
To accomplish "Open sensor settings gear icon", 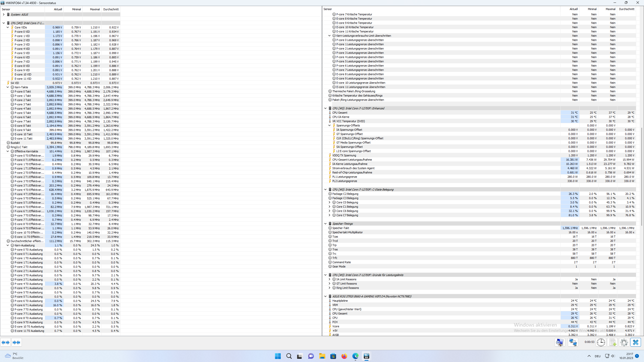I will click(624, 342).
